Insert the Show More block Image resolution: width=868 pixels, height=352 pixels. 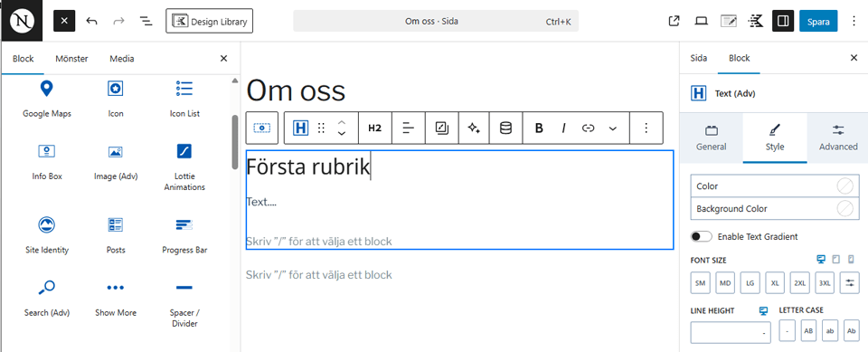coord(116,298)
